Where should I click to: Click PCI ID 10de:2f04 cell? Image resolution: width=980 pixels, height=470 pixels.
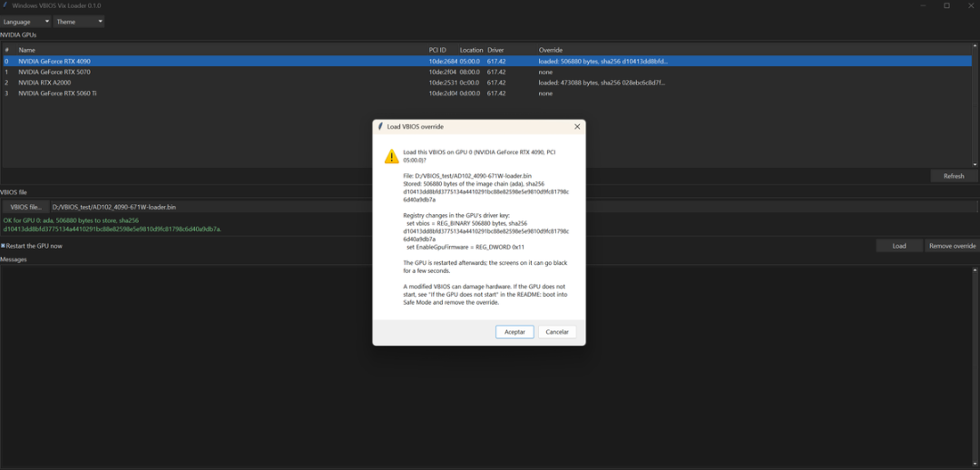[x=443, y=72]
